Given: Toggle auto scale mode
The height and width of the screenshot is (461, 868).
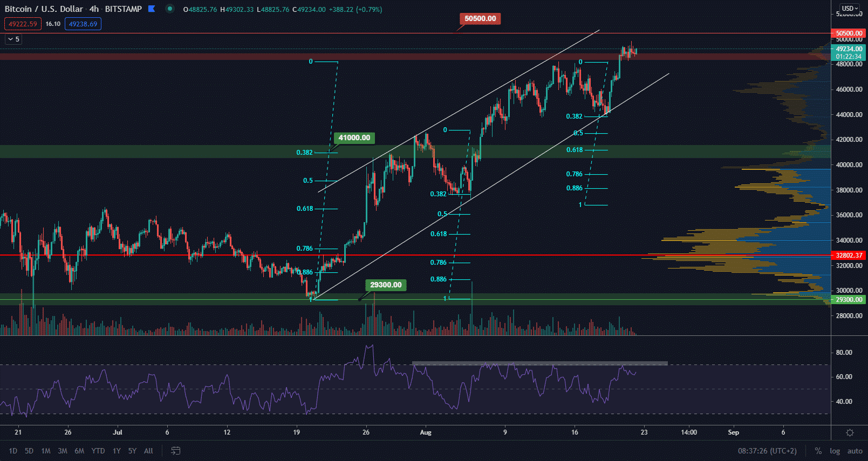Looking at the screenshot, I should (855, 451).
